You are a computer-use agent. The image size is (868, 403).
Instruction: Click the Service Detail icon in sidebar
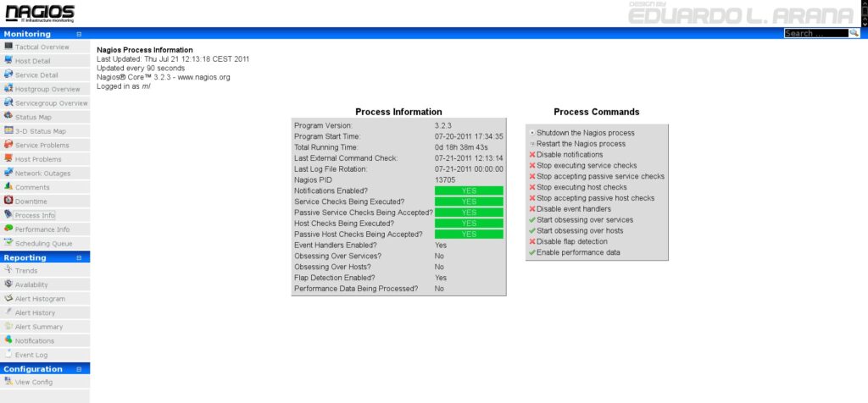8,74
